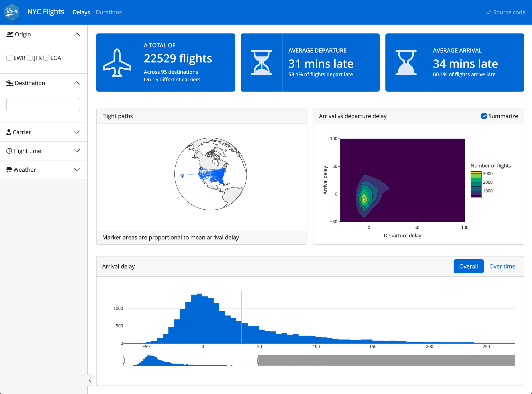The width and height of the screenshot is (532, 394).
Task: Expand the Weather section
Action: [x=76, y=169]
